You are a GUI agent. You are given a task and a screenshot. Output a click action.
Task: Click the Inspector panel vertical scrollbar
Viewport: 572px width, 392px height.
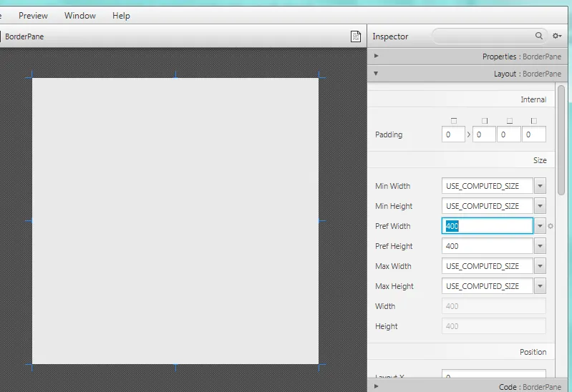[561, 140]
